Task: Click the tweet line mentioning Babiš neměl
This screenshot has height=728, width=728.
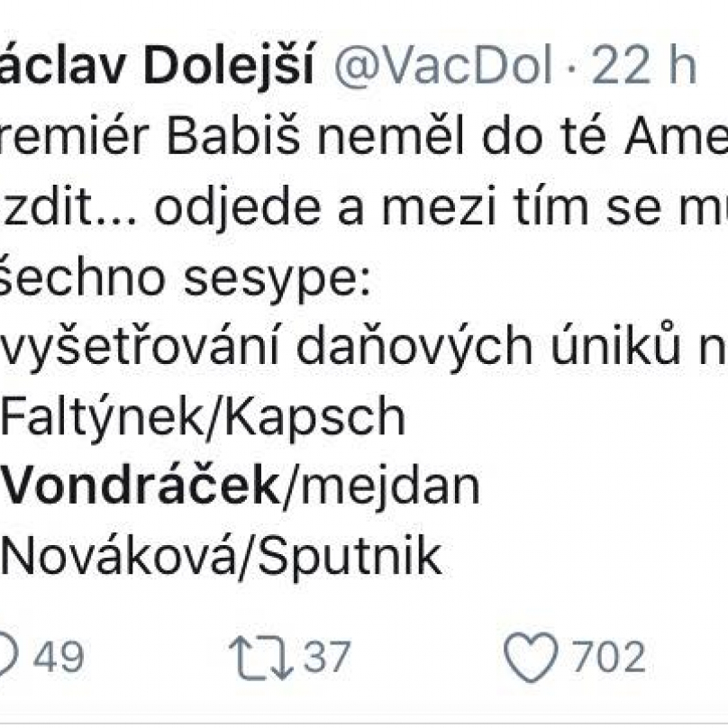Action: pyautogui.click(x=364, y=135)
